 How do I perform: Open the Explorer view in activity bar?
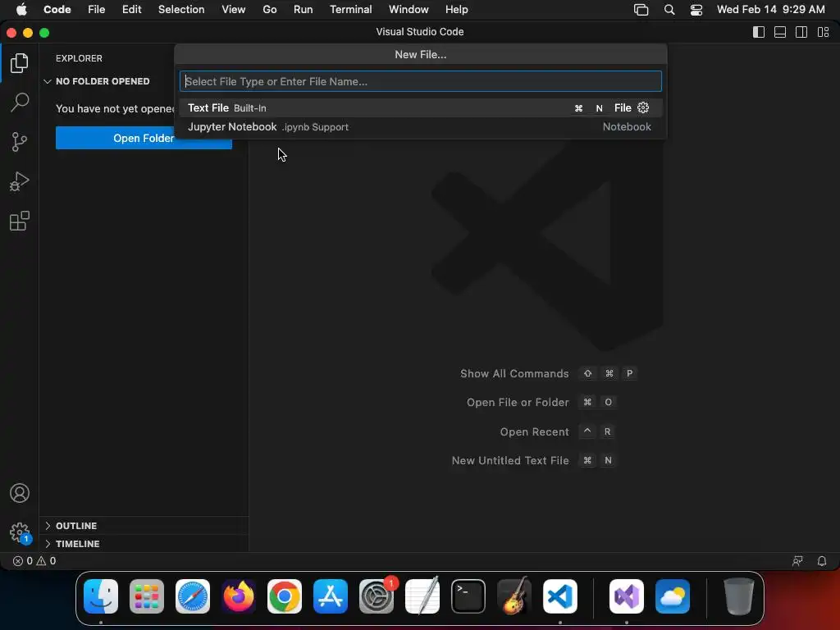[x=20, y=63]
